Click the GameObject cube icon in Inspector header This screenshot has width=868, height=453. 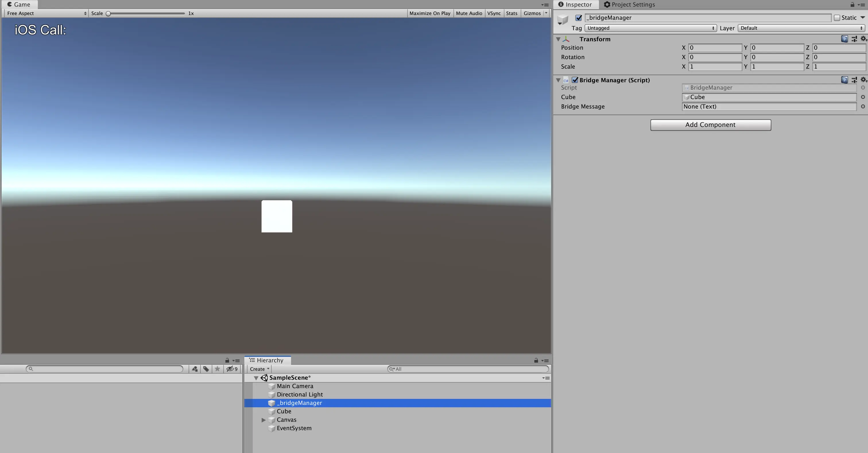562,20
